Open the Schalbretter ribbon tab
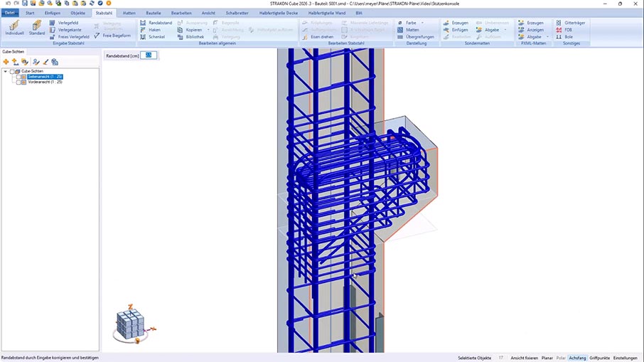 coord(237,13)
